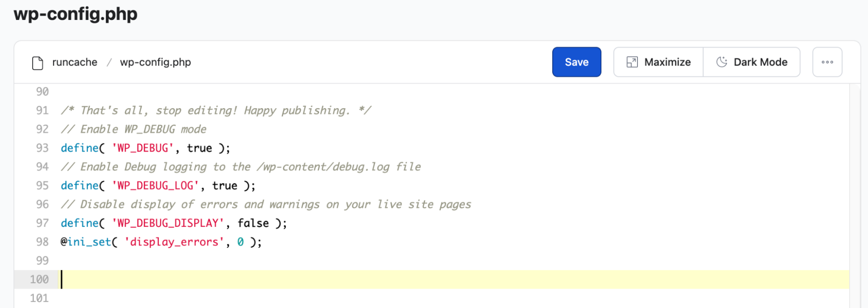Click the editor's vertical scrollbar
This screenshot has width=868, height=308.
[855, 195]
